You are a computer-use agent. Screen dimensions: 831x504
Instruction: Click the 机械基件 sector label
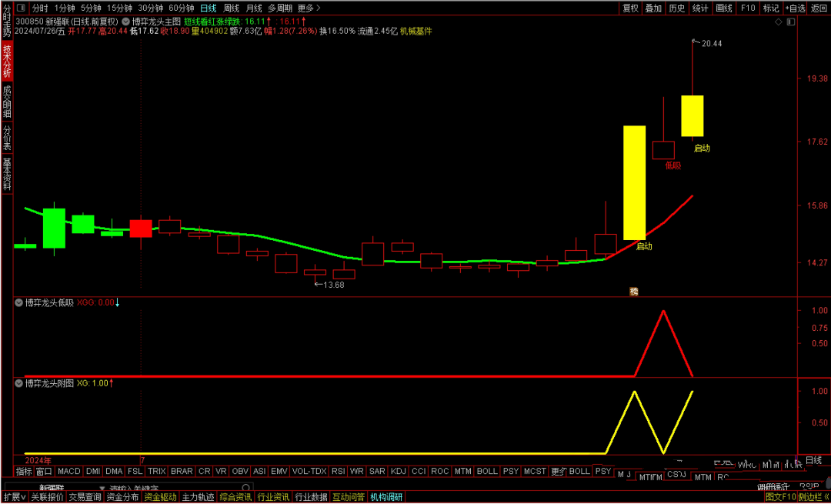416,32
